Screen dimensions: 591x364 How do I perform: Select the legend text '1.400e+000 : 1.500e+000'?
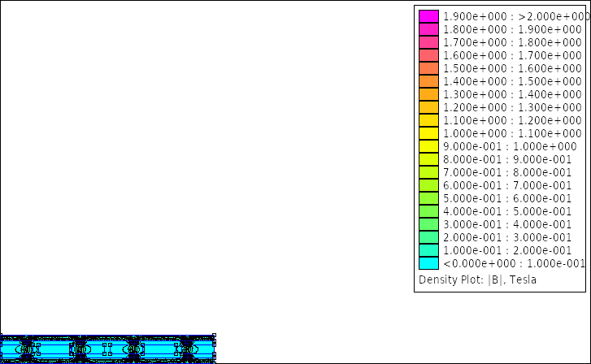[513, 81]
